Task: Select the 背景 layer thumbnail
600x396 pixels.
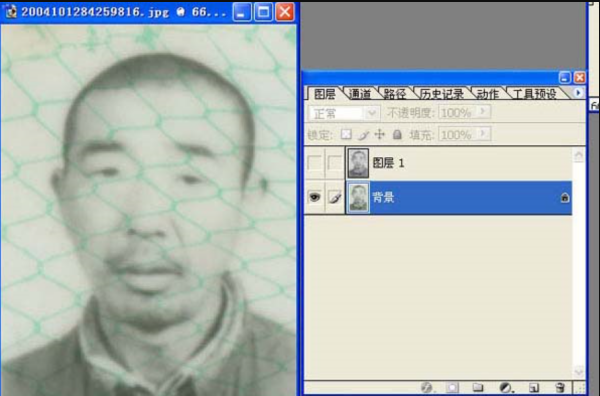Action: click(358, 198)
